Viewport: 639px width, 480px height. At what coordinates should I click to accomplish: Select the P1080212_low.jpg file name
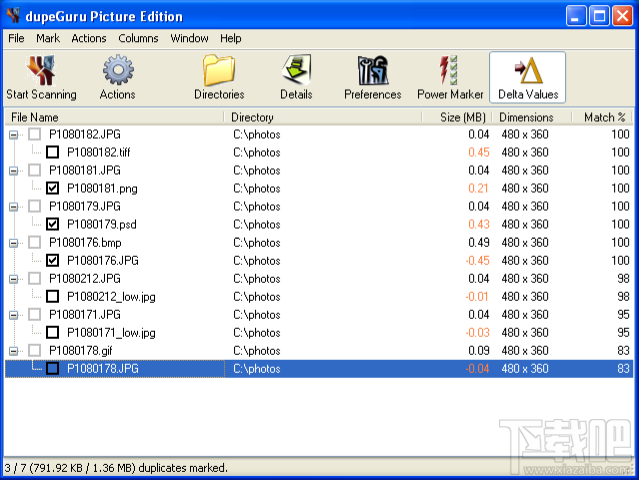111,297
